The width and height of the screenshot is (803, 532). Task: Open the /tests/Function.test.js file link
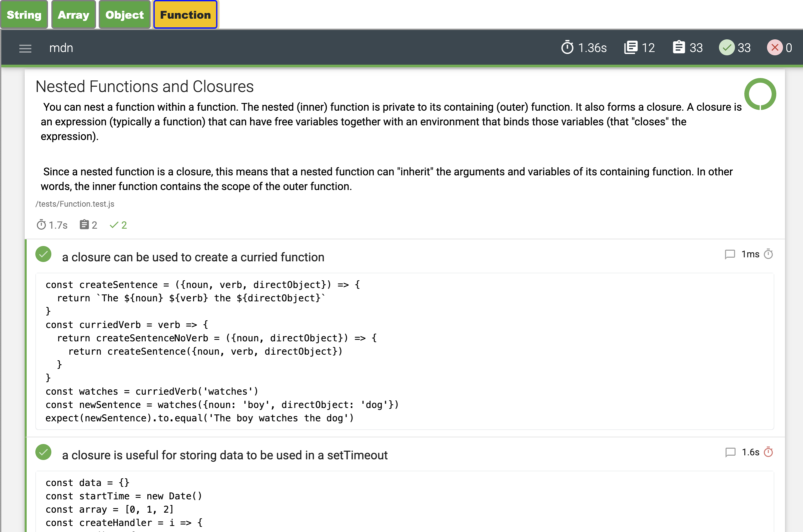(x=75, y=204)
